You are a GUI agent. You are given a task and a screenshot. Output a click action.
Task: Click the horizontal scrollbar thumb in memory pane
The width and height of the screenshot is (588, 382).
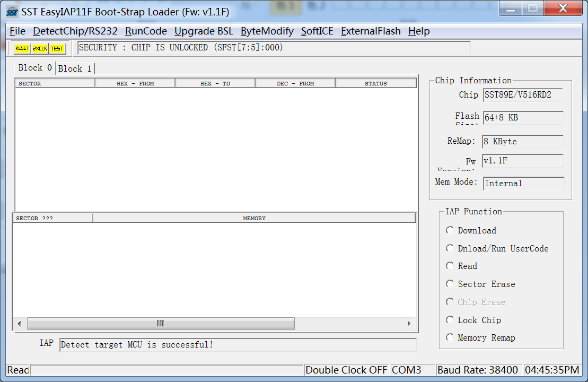pos(161,324)
